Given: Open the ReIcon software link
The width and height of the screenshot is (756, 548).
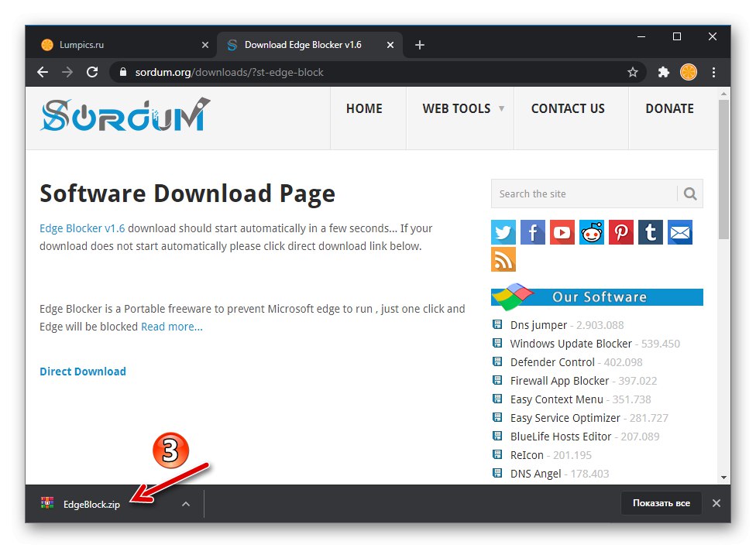Looking at the screenshot, I should (x=527, y=455).
